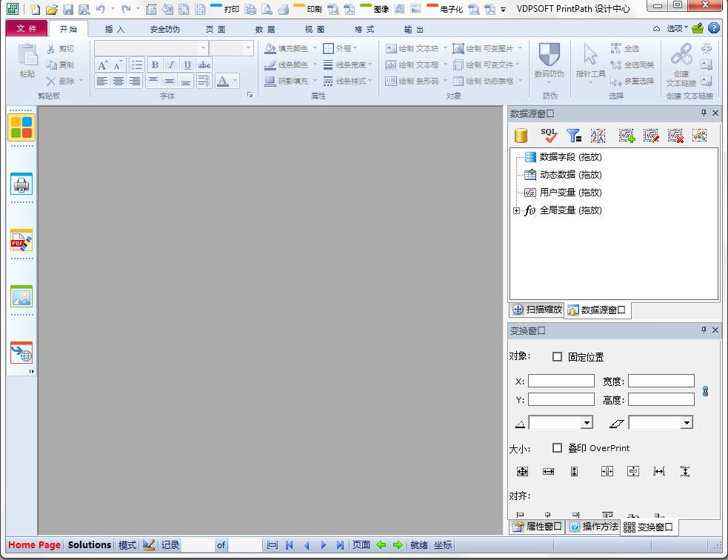Tick the 叠印 OverPrint checkbox
Image resolution: width=728 pixels, height=560 pixels.
(x=558, y=448)
